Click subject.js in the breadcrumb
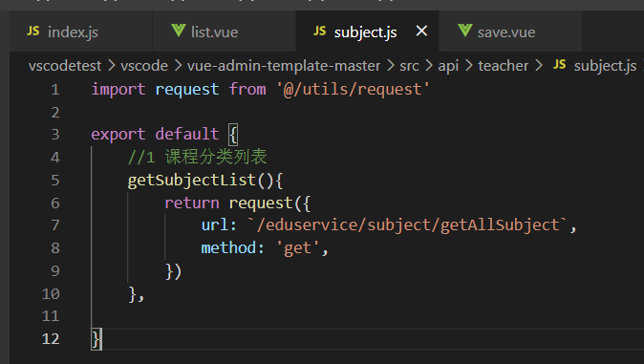This screenshot has height=364, width=644. point(605,66)
